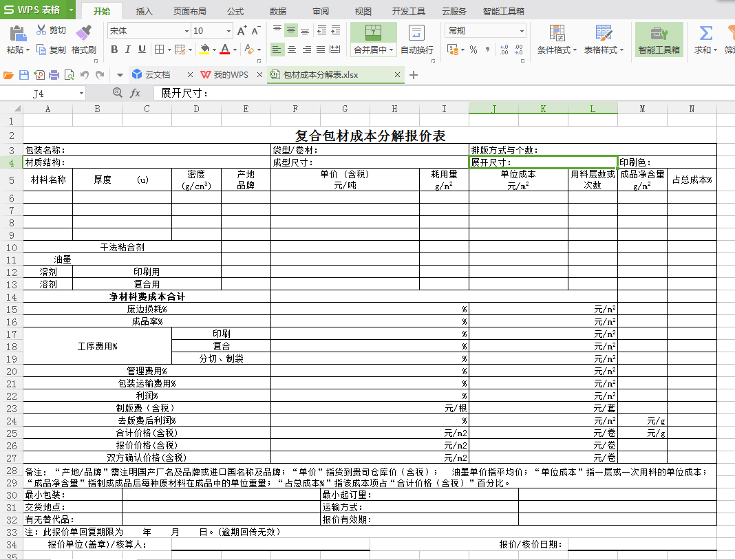Click the increase font size icon
Image resolution: width=735 pixels, height=560 pixels.
tap(242, 31)
